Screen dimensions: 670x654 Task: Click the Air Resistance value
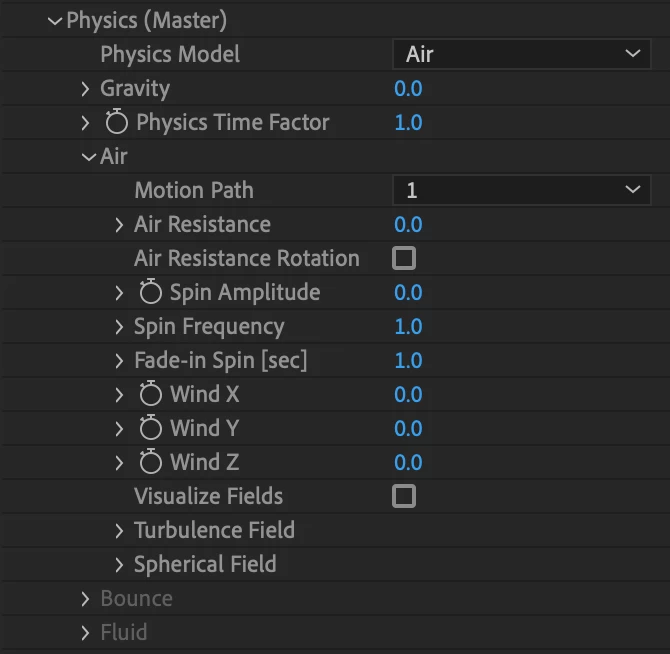click(x=408, y=225)
